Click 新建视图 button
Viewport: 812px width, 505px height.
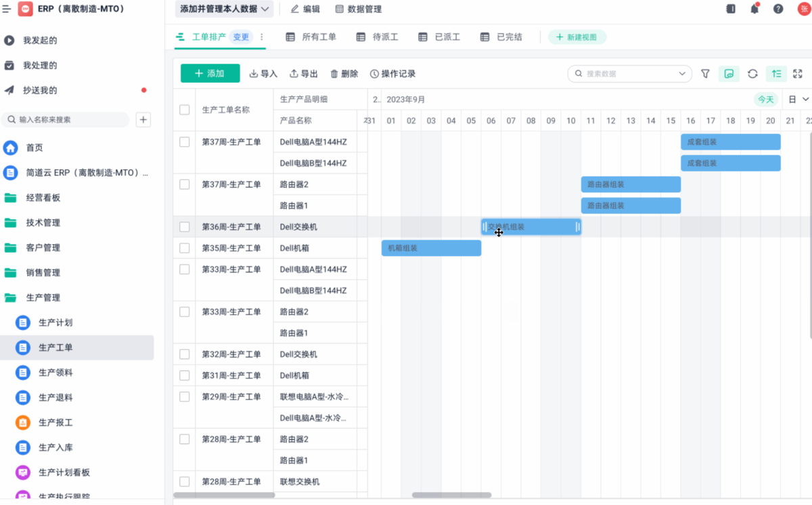click(577, 37)
